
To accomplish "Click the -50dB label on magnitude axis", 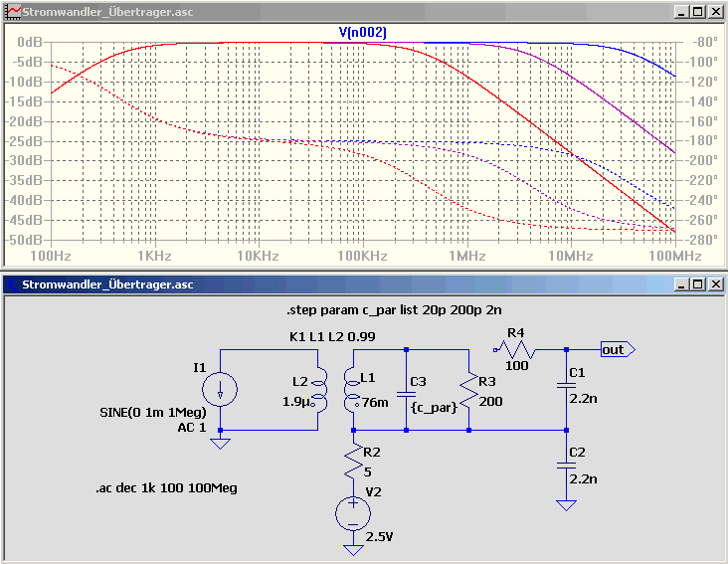I will 23,240.
